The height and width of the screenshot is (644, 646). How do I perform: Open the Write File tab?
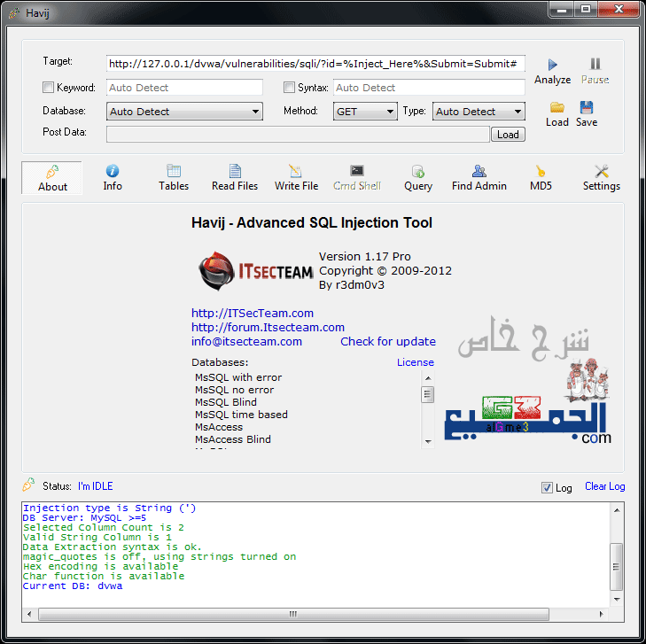pos(296,178)
